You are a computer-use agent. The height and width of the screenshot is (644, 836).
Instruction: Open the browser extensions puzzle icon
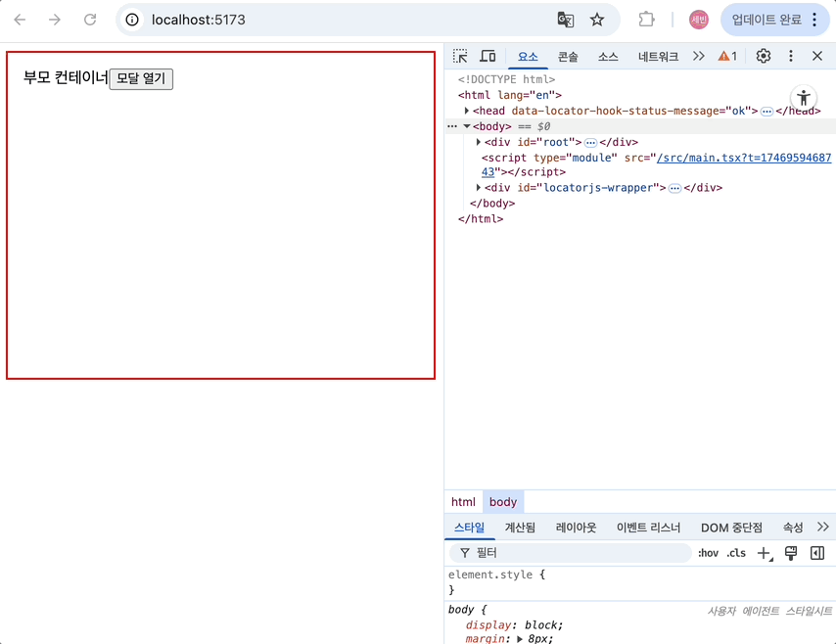pos(646,20)
